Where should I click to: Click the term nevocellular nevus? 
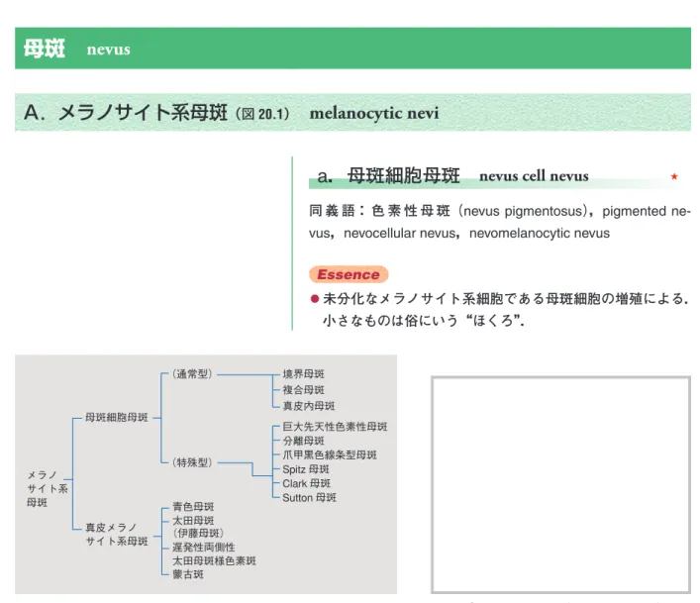[x=400, y=233]
